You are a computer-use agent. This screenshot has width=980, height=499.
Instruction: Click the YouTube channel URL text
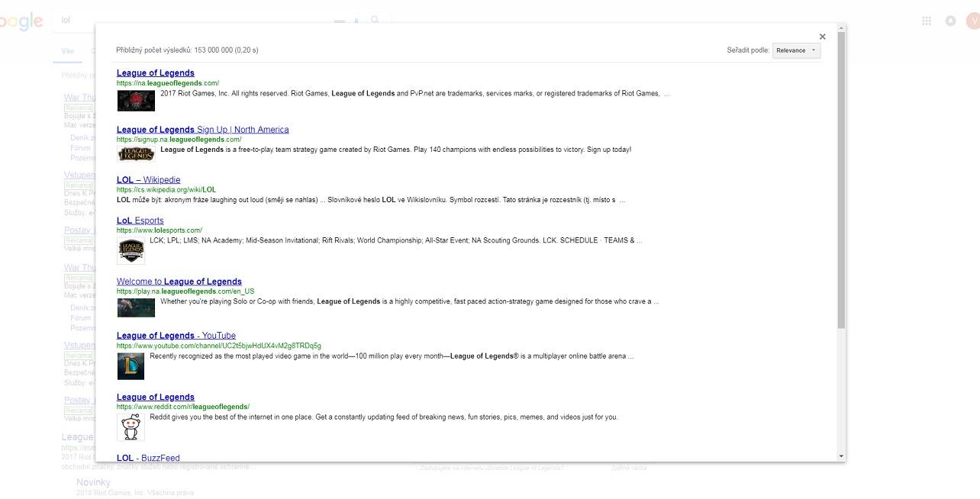tap(219, 346)
